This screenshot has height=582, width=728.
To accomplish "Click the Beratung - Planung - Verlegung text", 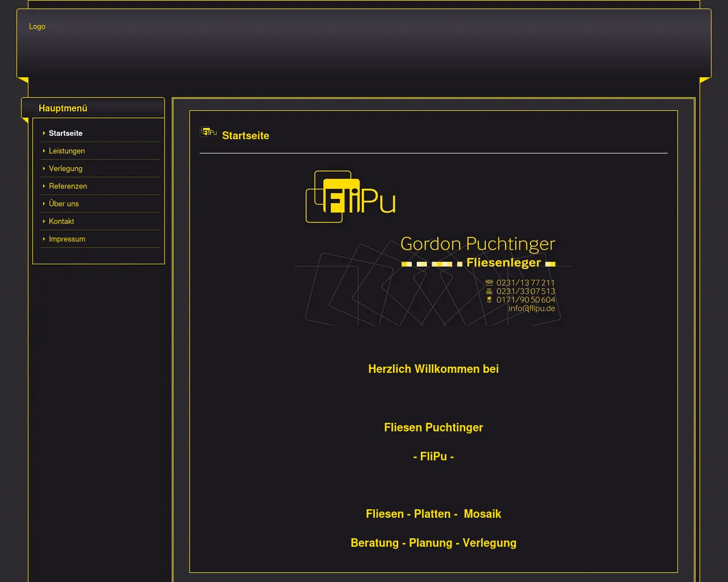I will coord(433,543).
